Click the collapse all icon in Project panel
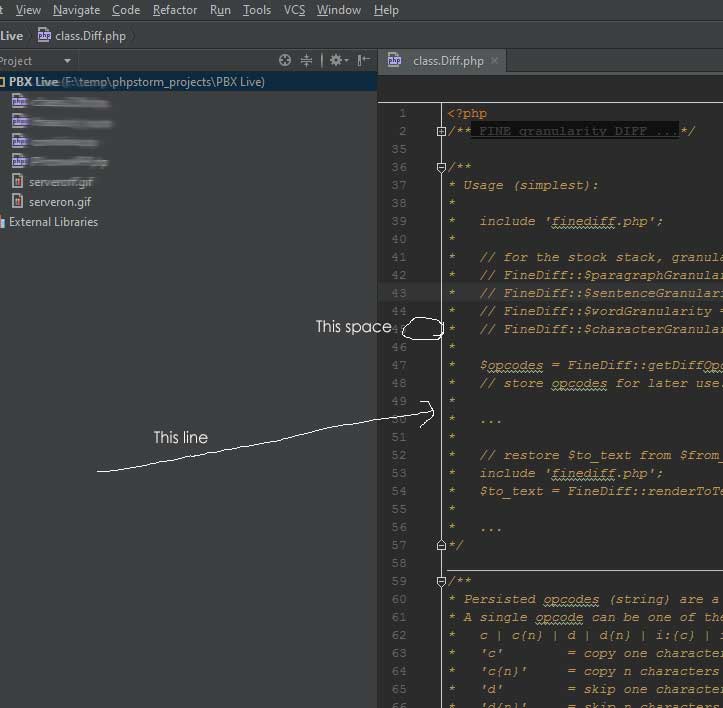 click(308, 61)
